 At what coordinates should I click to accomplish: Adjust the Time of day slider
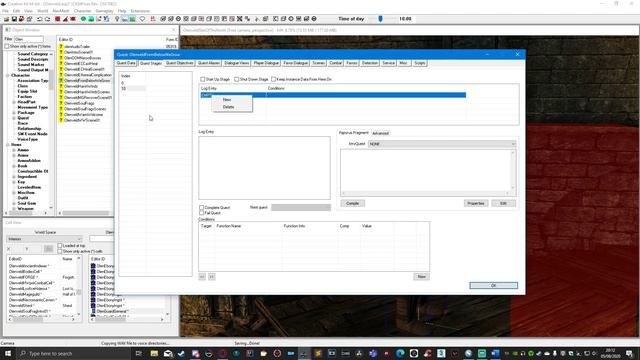380,19
